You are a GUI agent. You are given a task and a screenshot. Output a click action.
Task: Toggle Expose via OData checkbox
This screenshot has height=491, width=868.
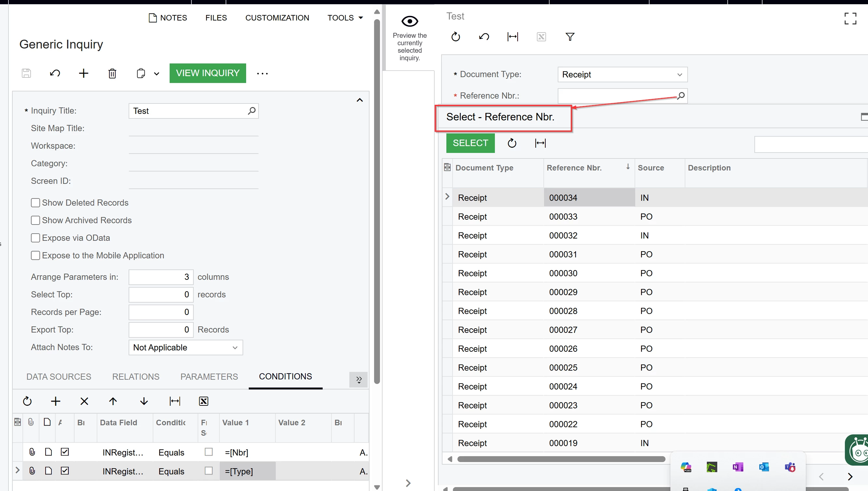35,238
